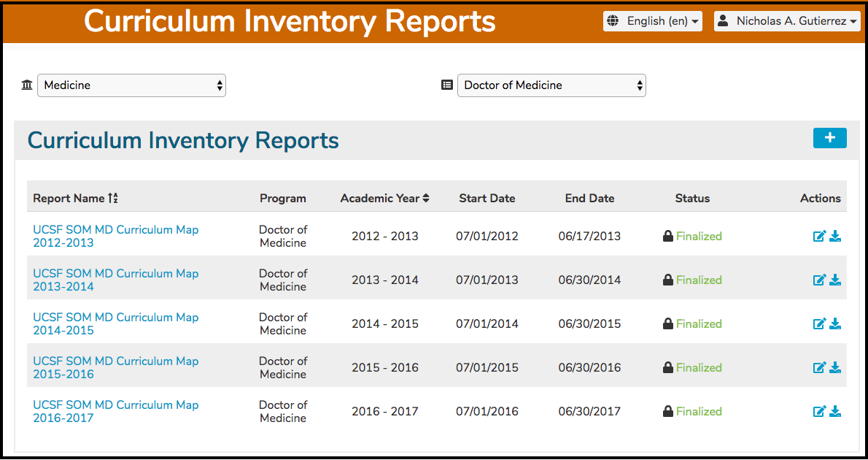Click the end date 06/17/2013
This screenshot has height=460, width=868.
tap(589, 237)
